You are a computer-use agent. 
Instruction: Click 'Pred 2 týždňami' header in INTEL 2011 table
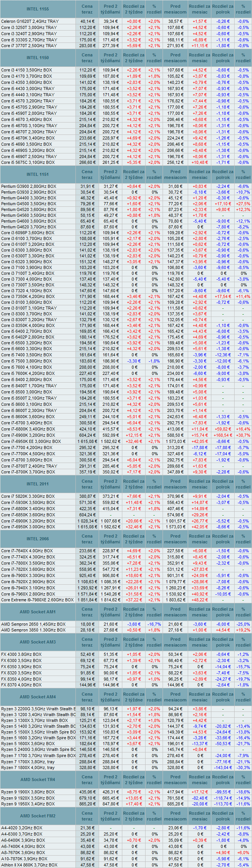111,484
